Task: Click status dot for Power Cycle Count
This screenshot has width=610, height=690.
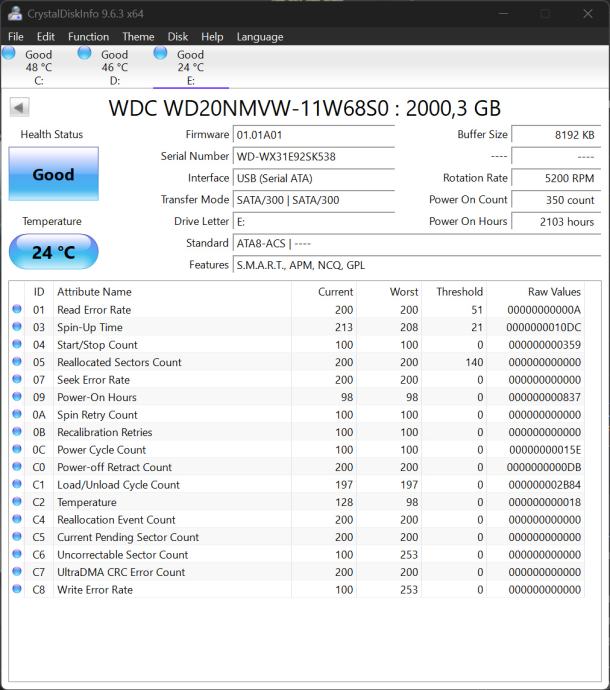Action: [17, 449]
